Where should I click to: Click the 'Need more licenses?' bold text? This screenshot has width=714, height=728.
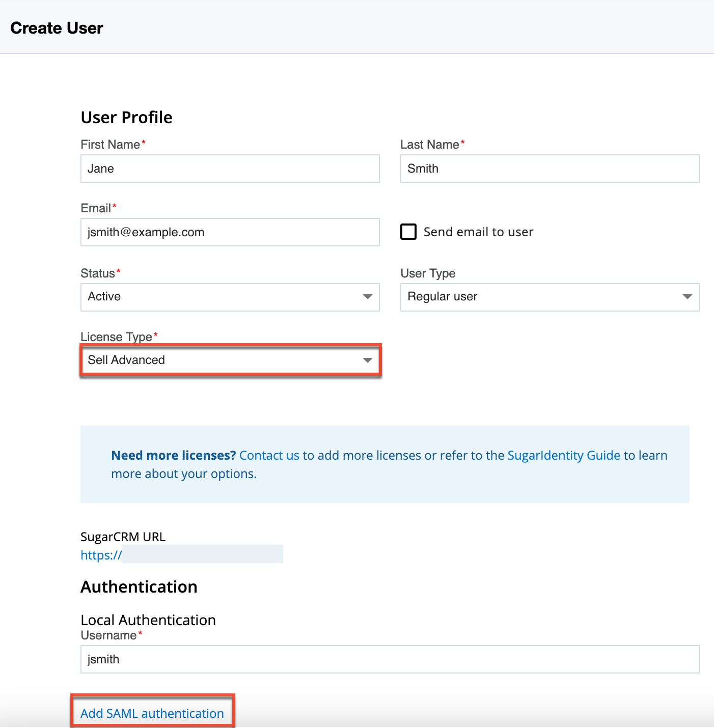tap(173, 455)
